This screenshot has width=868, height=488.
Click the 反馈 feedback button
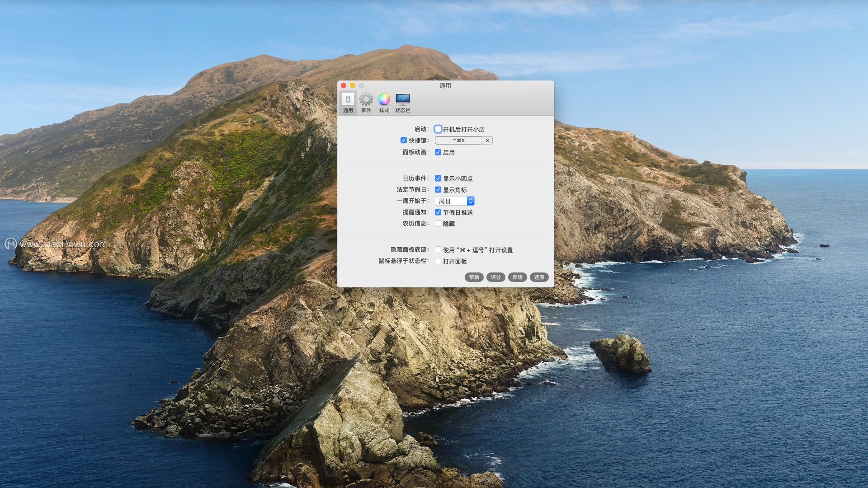click(517, 277)
